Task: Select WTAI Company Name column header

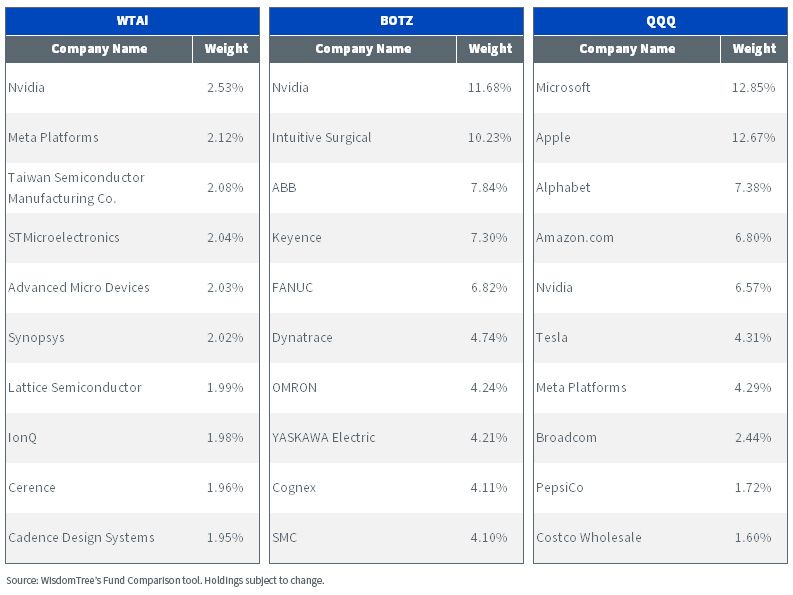Action: pos(99,49)
